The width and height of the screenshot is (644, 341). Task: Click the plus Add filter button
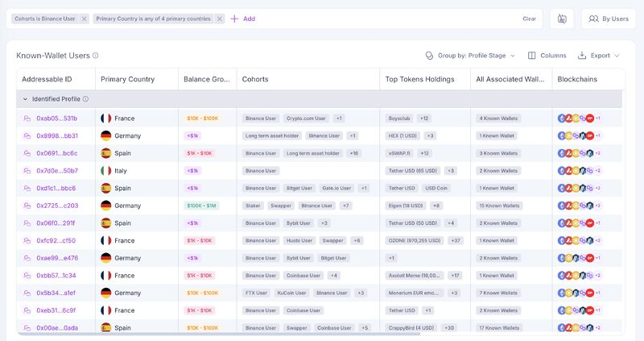point(243,19)
